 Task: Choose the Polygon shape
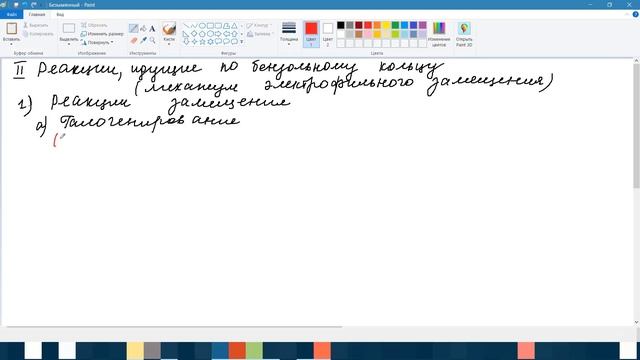click(x=226, y=26)
